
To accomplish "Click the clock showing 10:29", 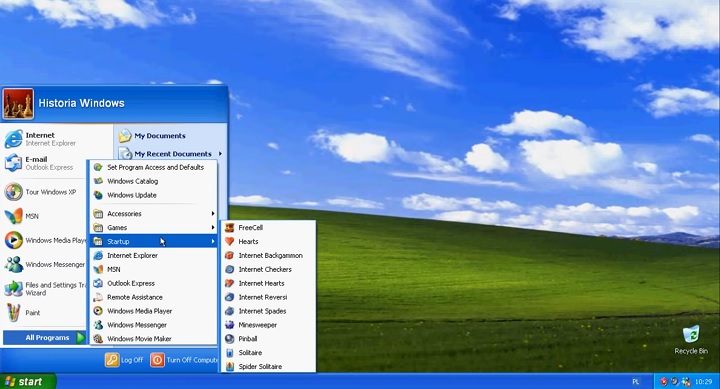I will (x=703, y=382).
